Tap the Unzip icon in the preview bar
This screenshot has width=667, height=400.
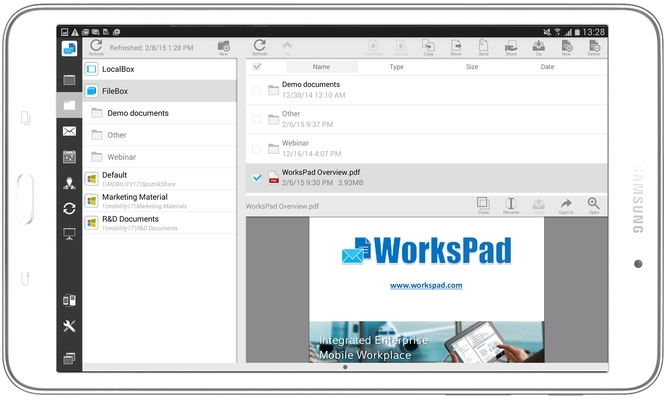(539, 206)
